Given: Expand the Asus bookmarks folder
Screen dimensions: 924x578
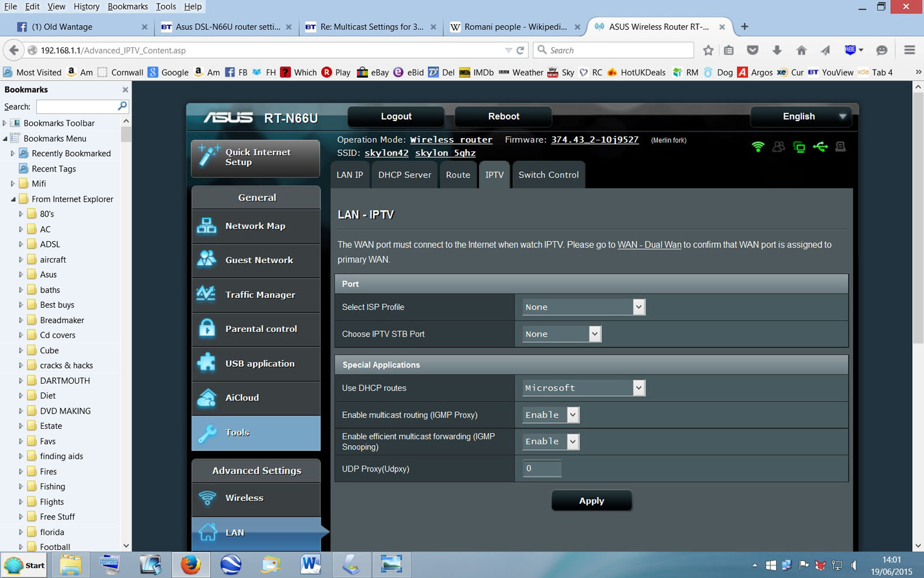Looking at the screenshot, I should click(21, 275).
